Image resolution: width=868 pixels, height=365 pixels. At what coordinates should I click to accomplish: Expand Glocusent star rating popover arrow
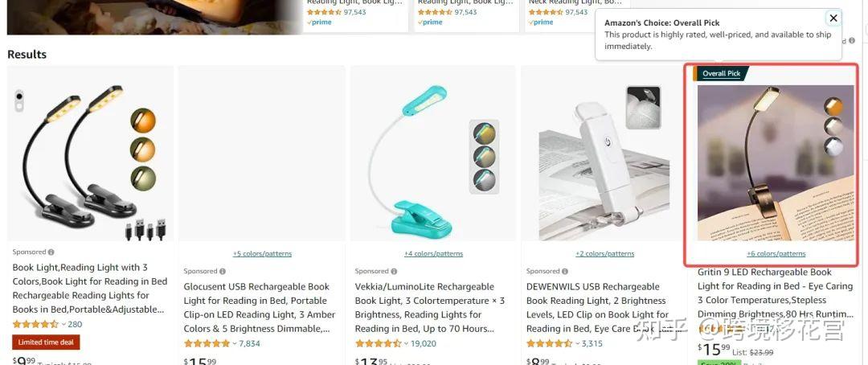pos(235,343)
